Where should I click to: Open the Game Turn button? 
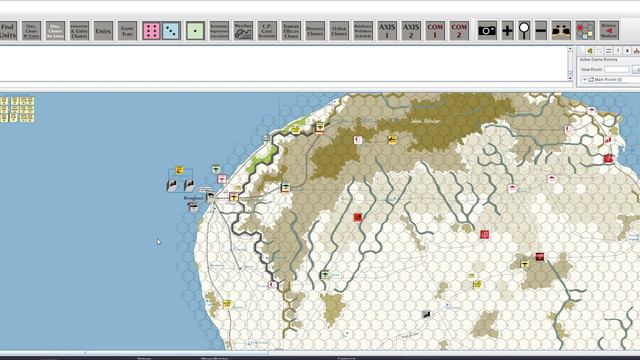point(127,31)
